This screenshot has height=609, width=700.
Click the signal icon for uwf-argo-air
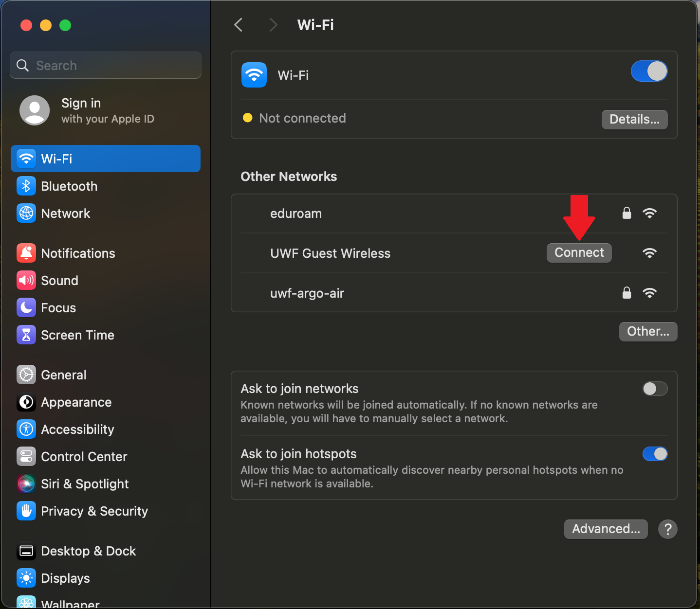(650, 293)
